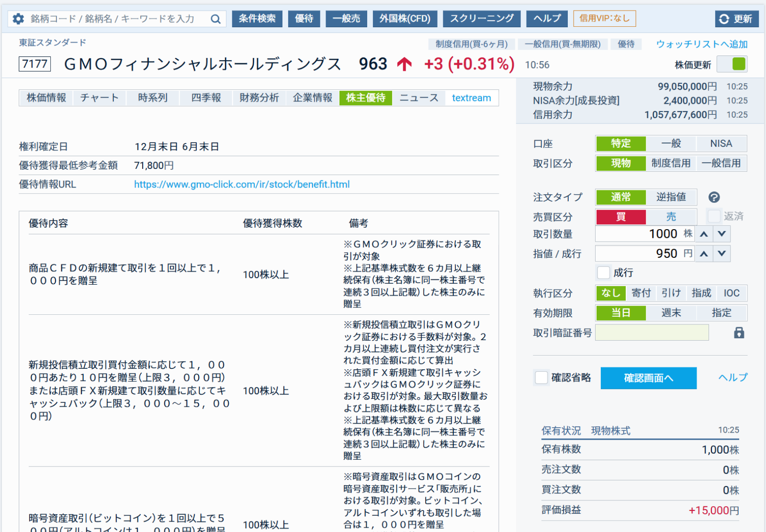Raise the 指値 price with up arrow
Screen dimensions: 766x532
[704, 254]
